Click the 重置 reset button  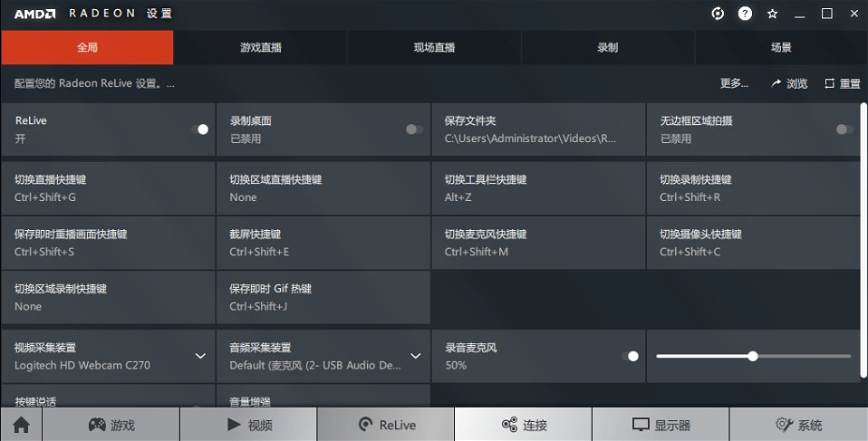pyautogui.click(x=843, y=83)
